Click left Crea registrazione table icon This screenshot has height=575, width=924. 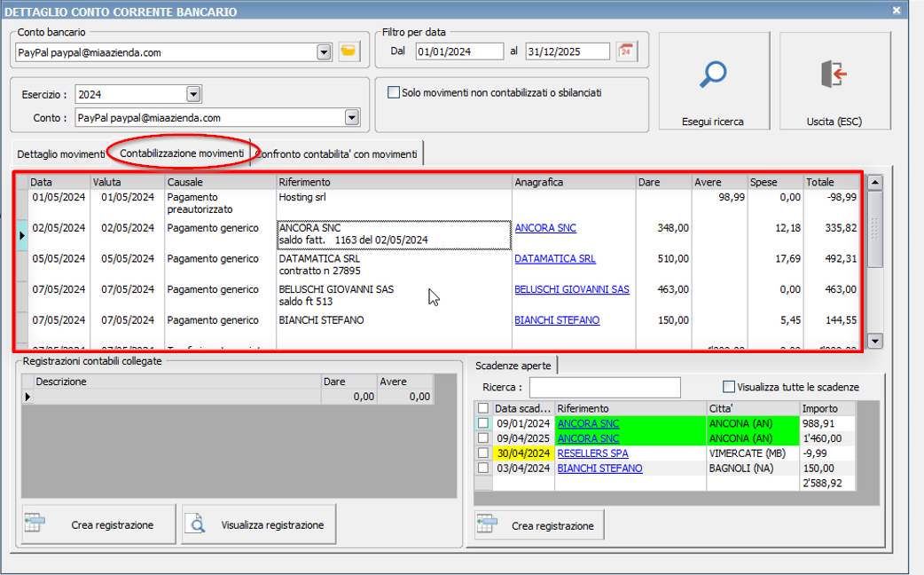(x=35, y=524)
